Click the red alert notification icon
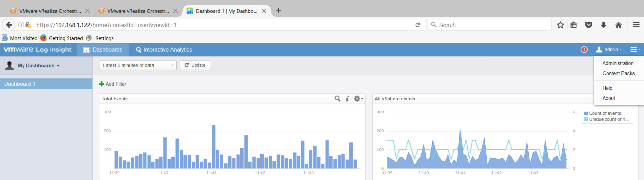 pos(584,49)
